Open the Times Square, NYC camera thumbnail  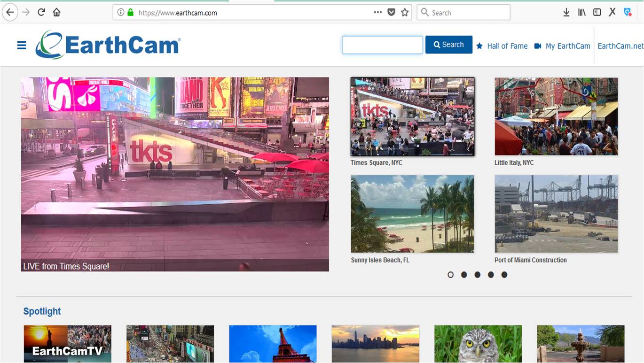[x=412, y=116]
